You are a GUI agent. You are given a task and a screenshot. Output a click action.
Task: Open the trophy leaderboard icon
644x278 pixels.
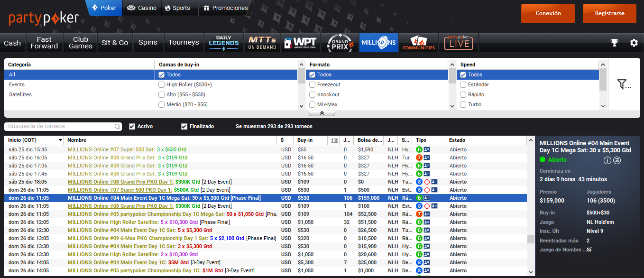[x=615, y=43]
